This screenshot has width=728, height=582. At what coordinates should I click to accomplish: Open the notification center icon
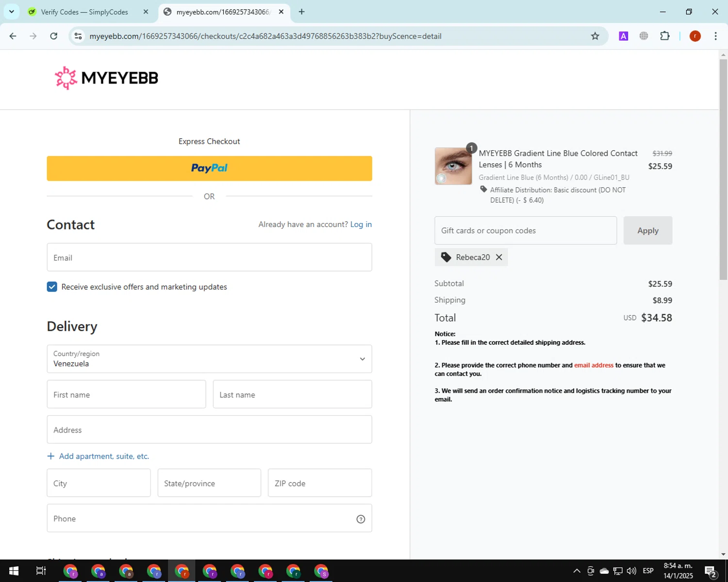click(711, 571)
